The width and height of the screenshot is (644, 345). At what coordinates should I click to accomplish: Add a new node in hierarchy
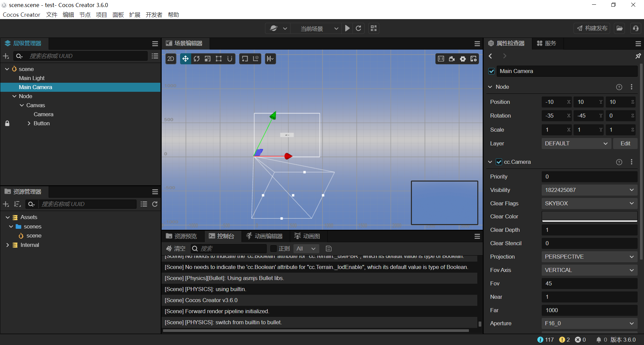point(6,56)
